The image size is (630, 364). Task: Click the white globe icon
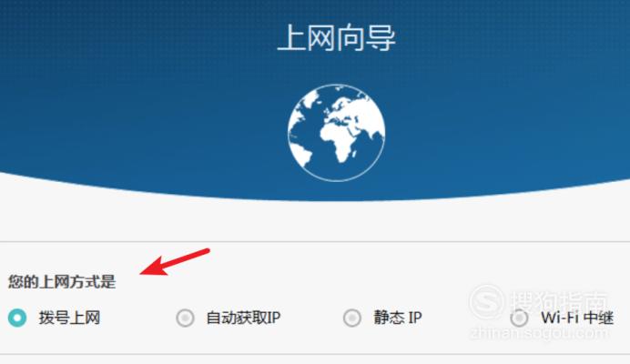(336, 133)
